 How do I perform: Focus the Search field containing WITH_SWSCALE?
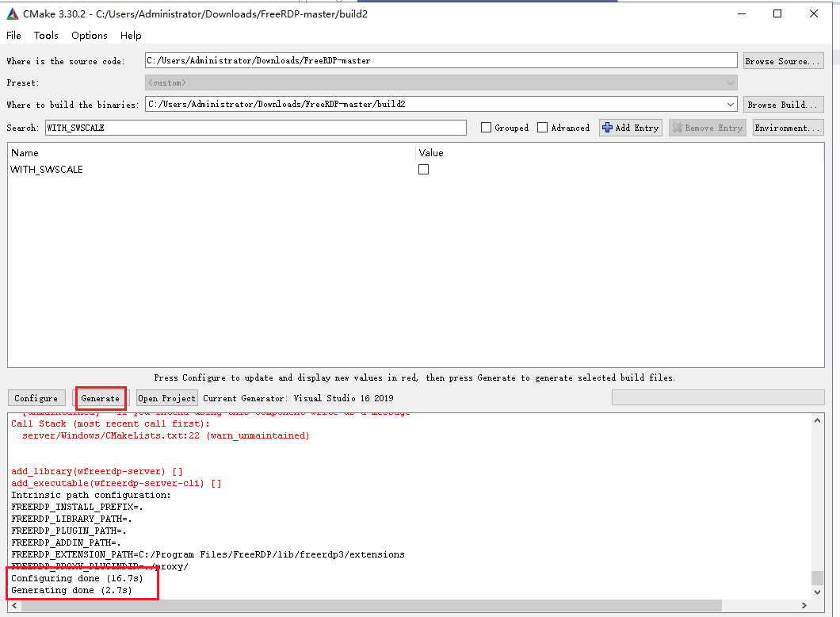tap(255, 128)
